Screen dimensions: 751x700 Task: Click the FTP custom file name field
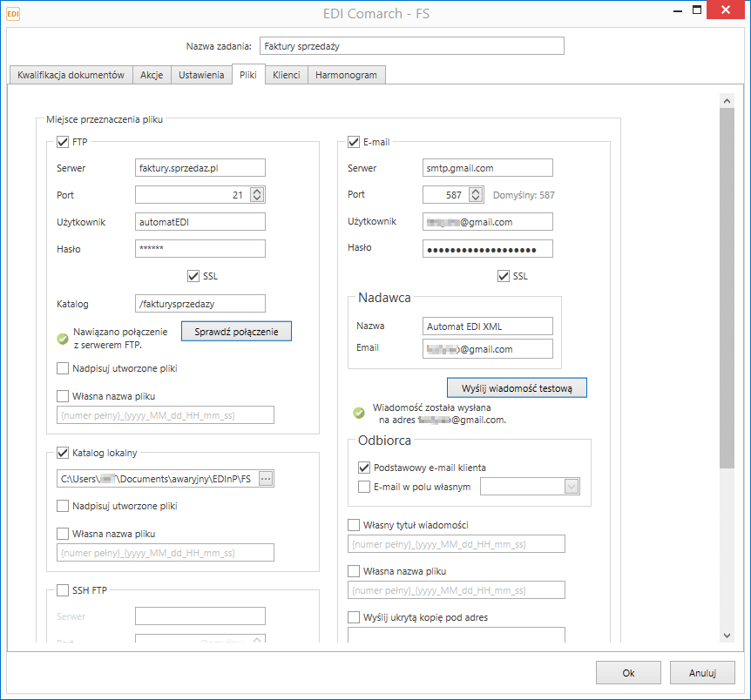tap(166, 415)
